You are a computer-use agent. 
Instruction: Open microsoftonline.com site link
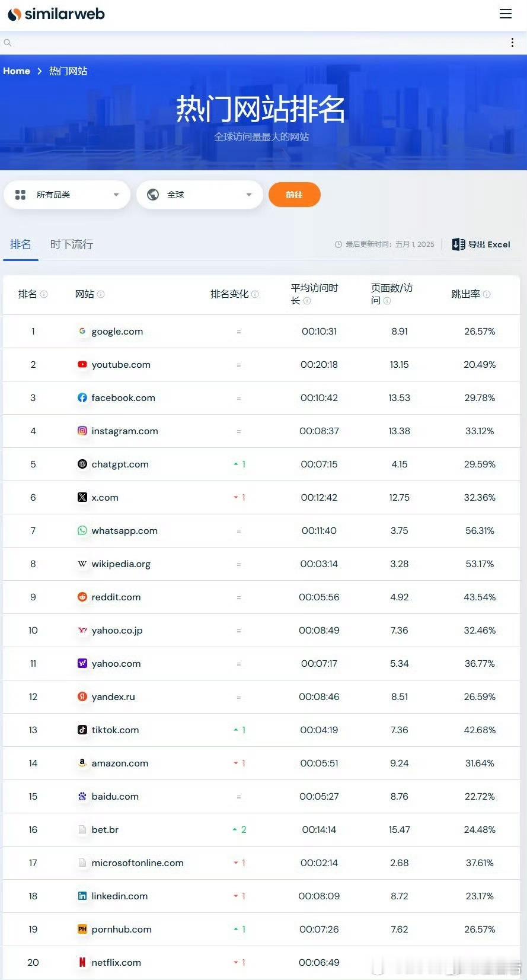tap(138, 863)
